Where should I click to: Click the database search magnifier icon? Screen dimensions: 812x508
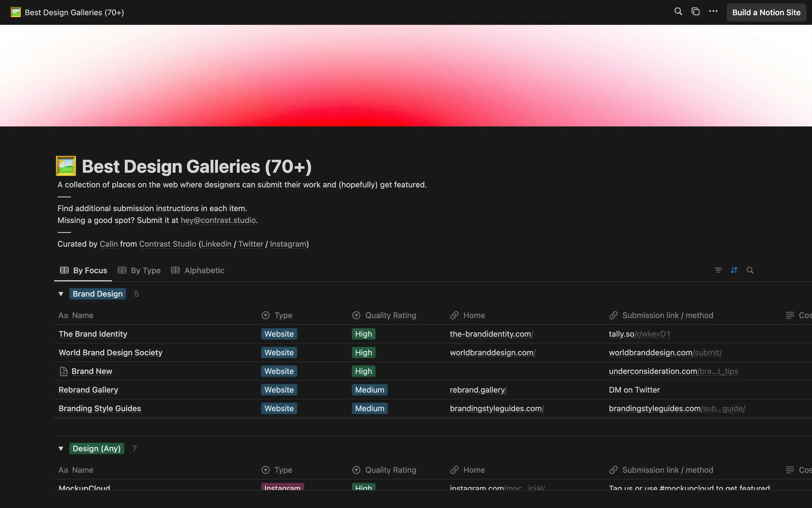tap(750, 270)
